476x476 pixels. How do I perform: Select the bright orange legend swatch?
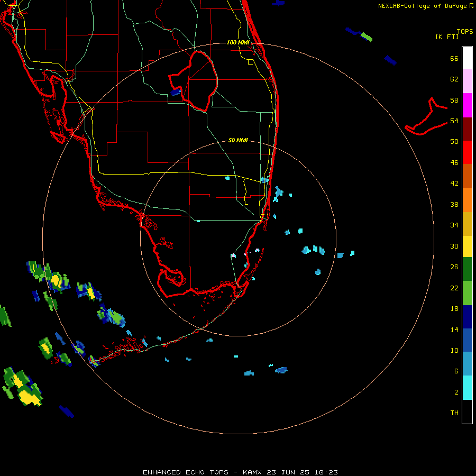pos(467,200)
